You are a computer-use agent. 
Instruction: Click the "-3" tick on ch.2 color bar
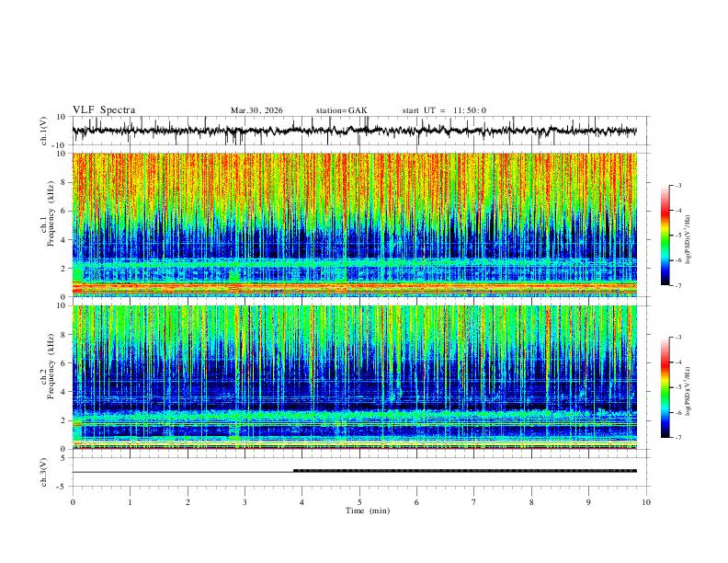[677, 338]
